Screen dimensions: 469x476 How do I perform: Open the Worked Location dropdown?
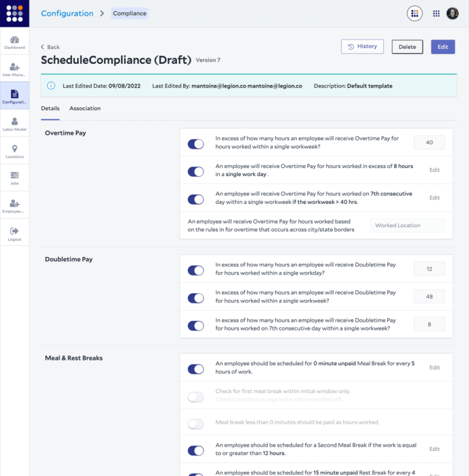[x=407, y=225]
